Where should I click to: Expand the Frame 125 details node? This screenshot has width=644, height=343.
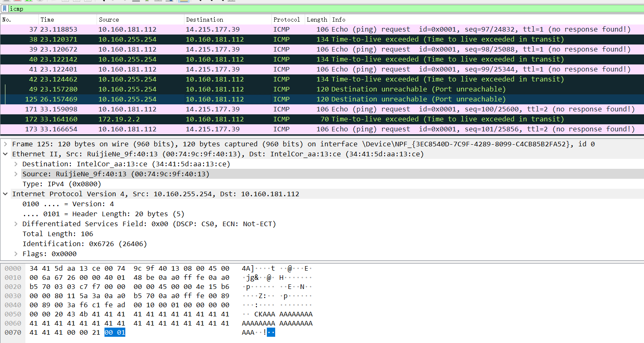[x=5, y=144]
